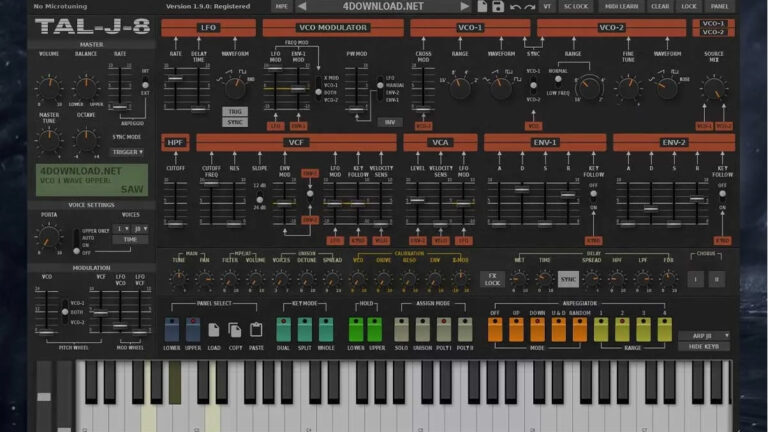Toggle Hold for Lower
768x432 pixels.
coord(356,329)
